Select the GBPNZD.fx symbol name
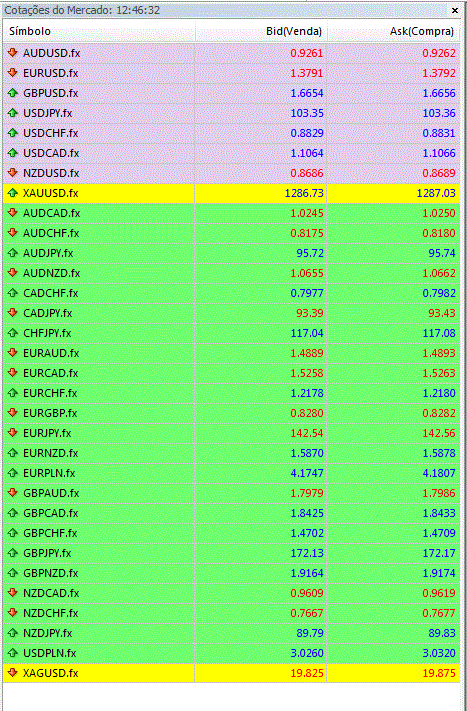Viewport: 467px width, 711px height. [x=51, y=573]
